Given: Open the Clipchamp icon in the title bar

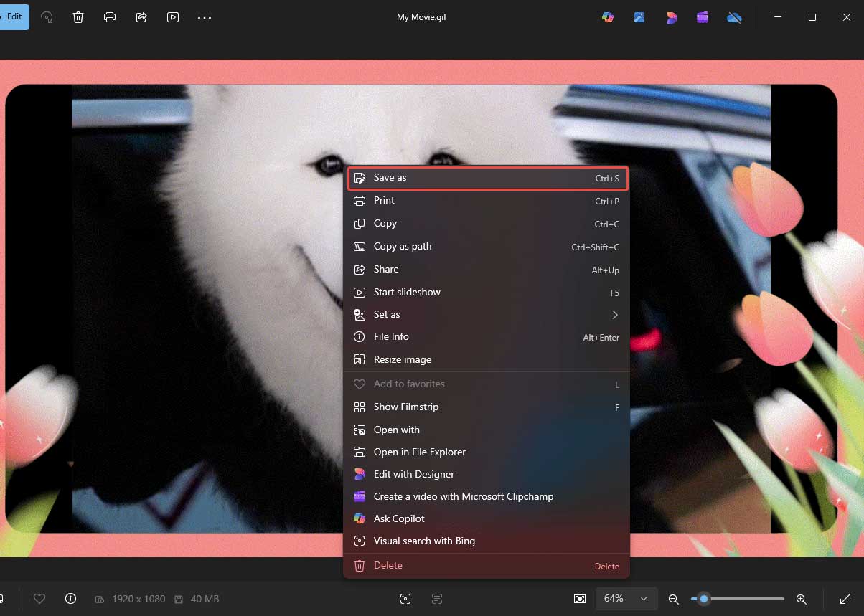Looking at the screenshot, I should point(703,17).
